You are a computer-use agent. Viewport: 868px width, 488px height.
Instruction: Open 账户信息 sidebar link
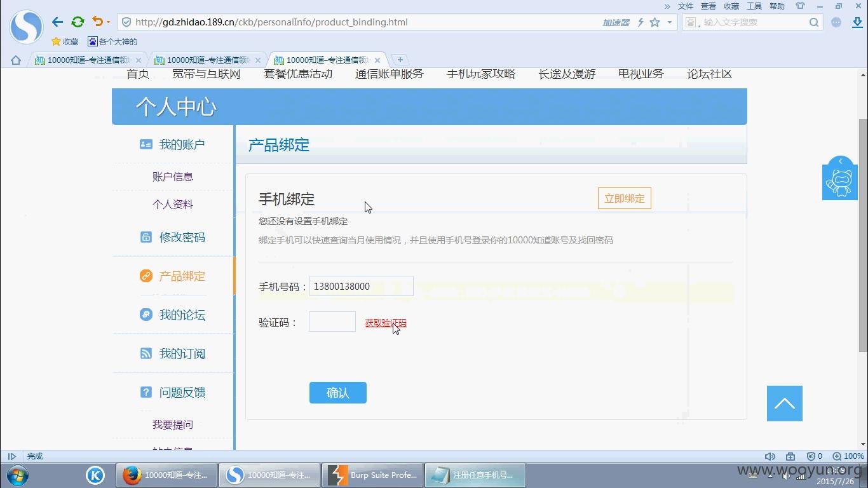pos(173,177)
